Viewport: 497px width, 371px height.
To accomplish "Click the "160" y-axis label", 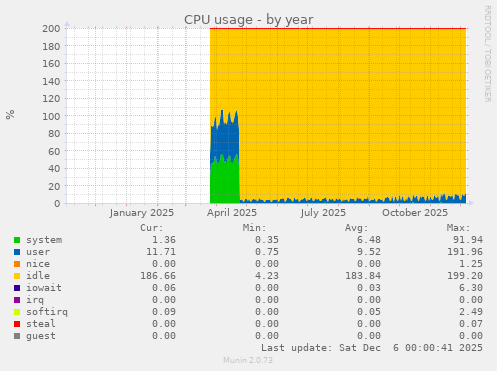I will coord(51,64).
